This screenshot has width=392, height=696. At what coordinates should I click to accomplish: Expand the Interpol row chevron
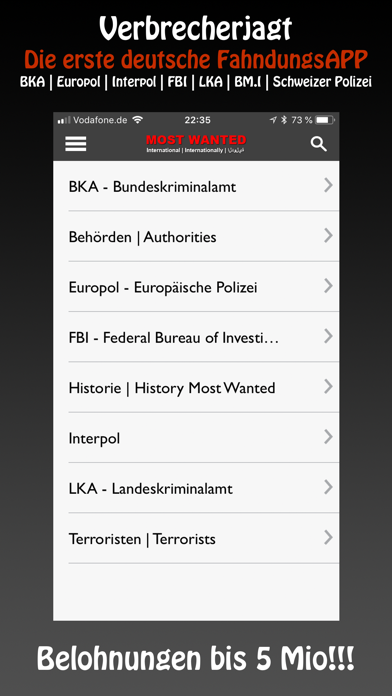[x=328, y=437]
